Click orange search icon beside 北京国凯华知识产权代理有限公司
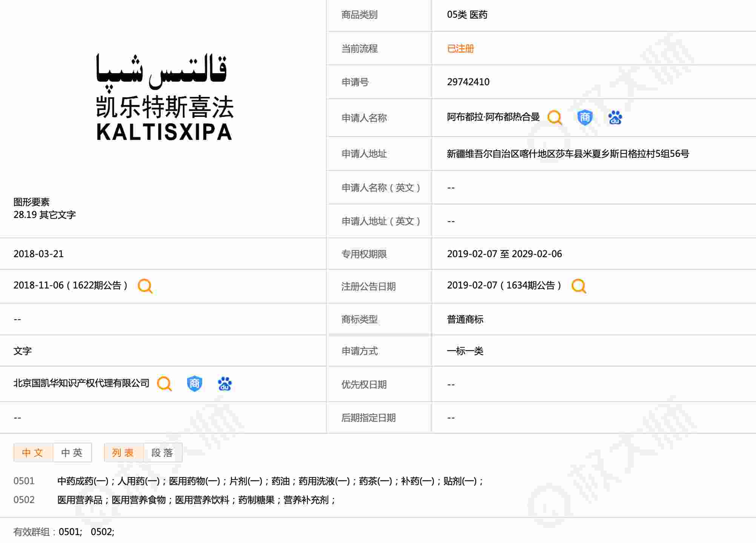The width and height of the screenshot is (756, 543). [x=164, y=384]
